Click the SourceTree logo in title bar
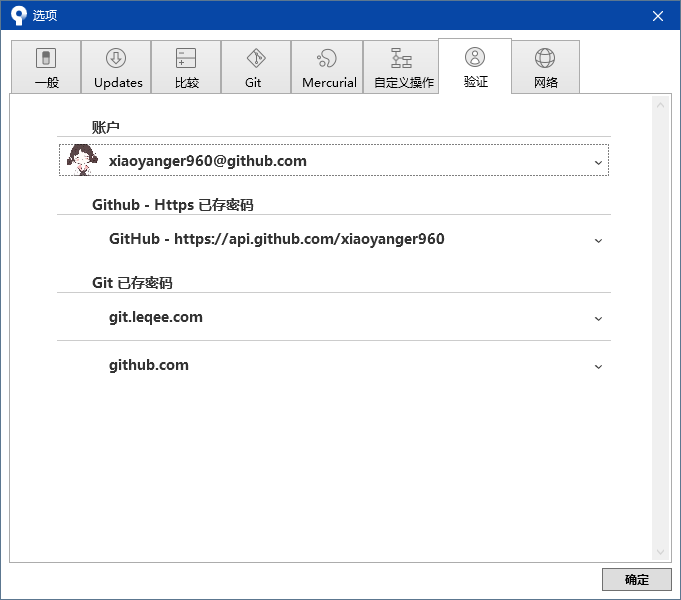Viewport: 681px width, 600px height. 18,16
